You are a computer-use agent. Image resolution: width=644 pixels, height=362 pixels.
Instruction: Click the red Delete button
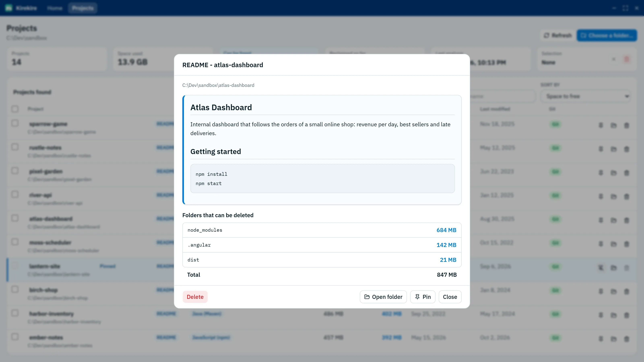pos(195,297)
